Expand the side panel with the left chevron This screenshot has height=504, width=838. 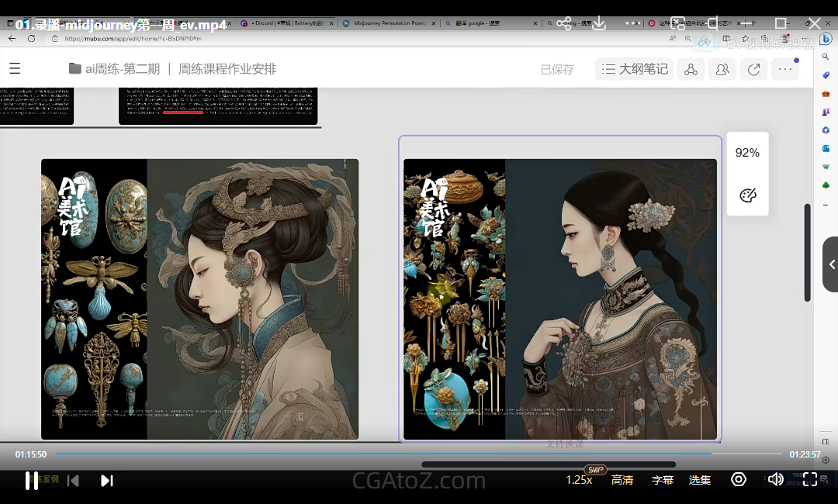point(831,264)
